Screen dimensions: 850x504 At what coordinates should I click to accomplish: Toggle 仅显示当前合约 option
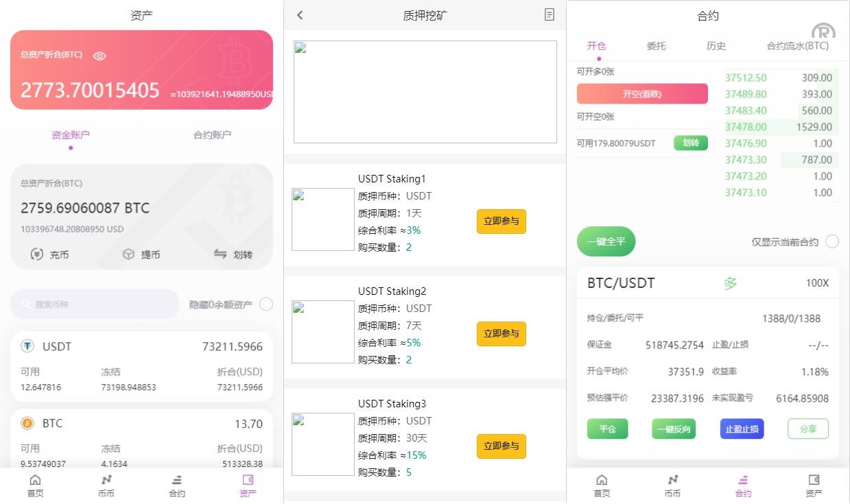[831, 242]
